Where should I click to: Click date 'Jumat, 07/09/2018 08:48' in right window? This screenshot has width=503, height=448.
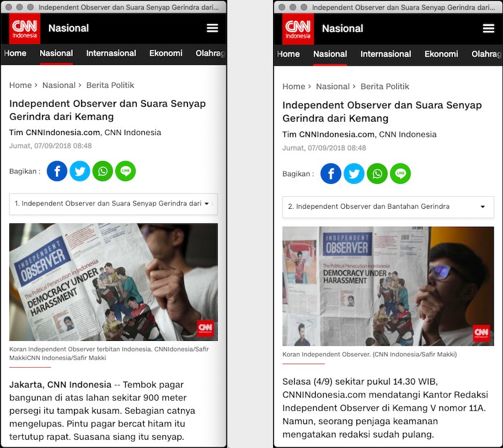tap(324, 148)
